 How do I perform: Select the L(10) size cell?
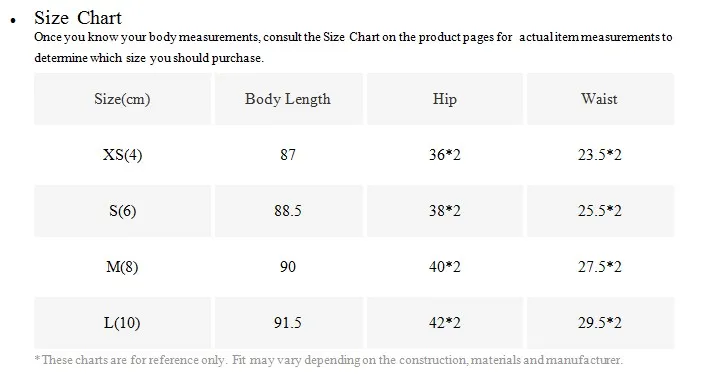pyautogui.click(x=122, y=323)
